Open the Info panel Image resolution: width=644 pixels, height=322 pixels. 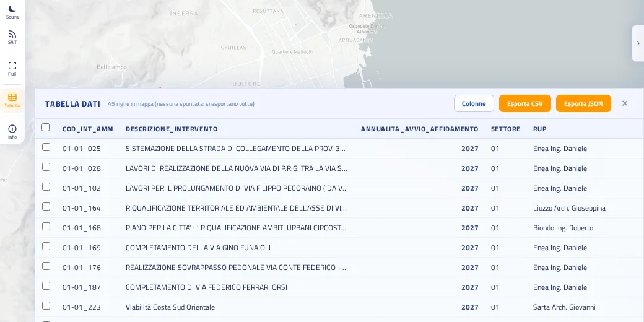click(12, 133)
